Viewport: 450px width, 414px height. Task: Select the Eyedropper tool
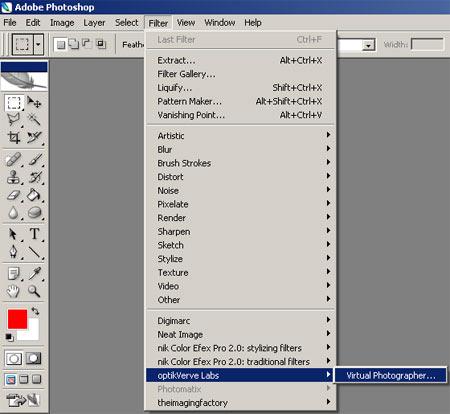[x=34, y=274]
